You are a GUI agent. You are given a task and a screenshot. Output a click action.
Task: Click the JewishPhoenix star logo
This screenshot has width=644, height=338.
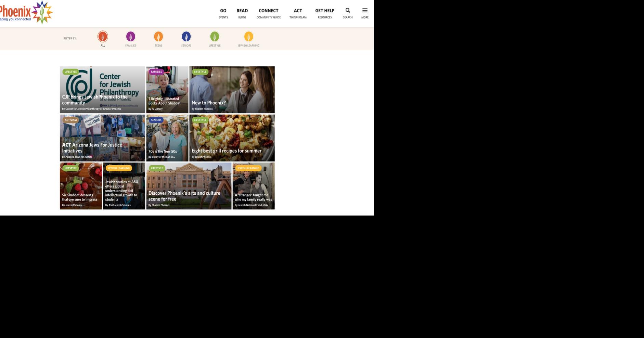pyautogui.click(x=42, y=12)
